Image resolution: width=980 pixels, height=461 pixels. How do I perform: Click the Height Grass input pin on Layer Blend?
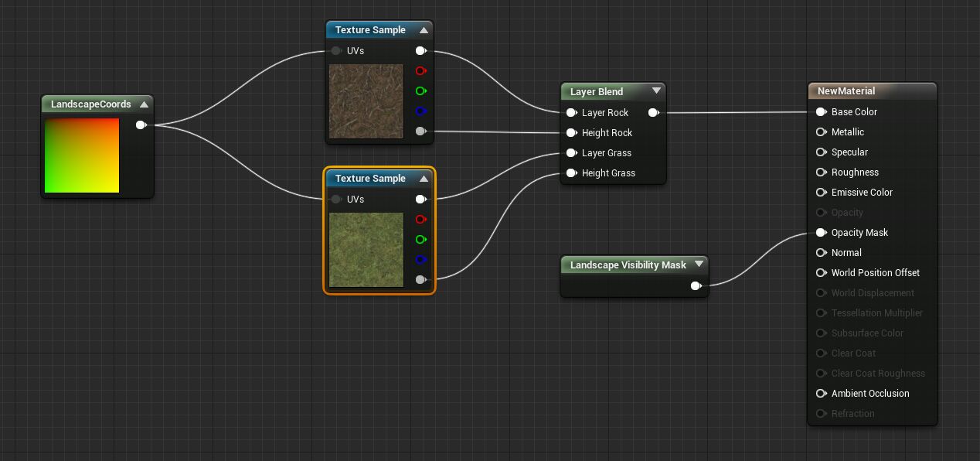pyautogui.click(x=572, y=173)
